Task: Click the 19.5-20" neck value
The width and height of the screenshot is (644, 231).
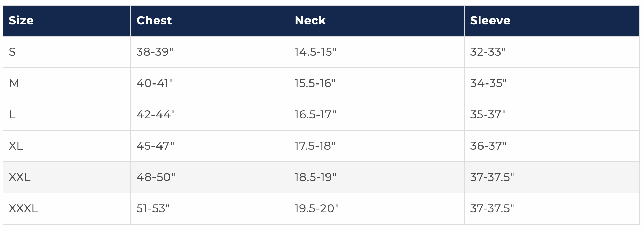Action: [x=316, y=209]
